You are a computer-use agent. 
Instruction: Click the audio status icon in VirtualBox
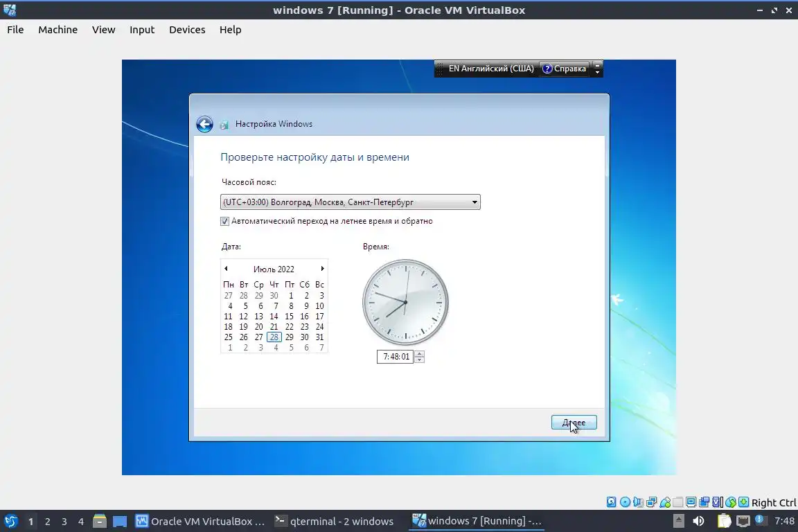pos(638,502)
